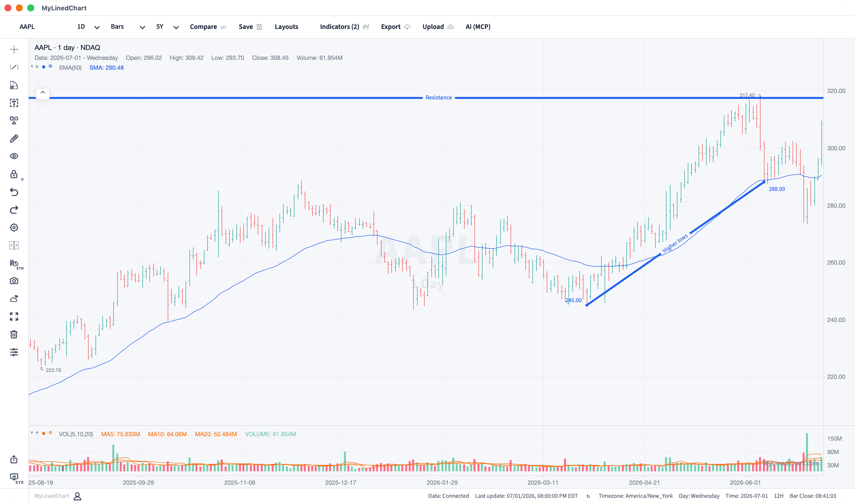Open SMA(50) indicator settings gear
This screenshot has width=855, height=504.
click(50, 66)
